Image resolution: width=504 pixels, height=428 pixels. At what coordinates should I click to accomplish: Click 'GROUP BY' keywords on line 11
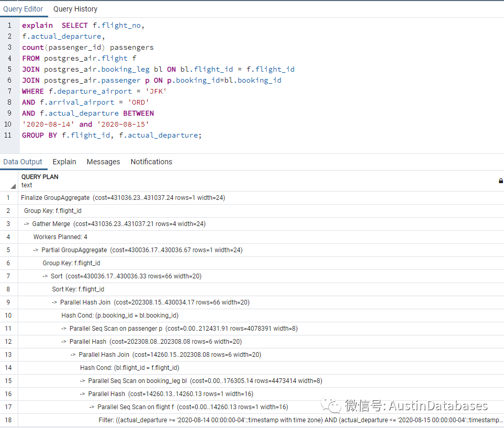tap(40, 136)
